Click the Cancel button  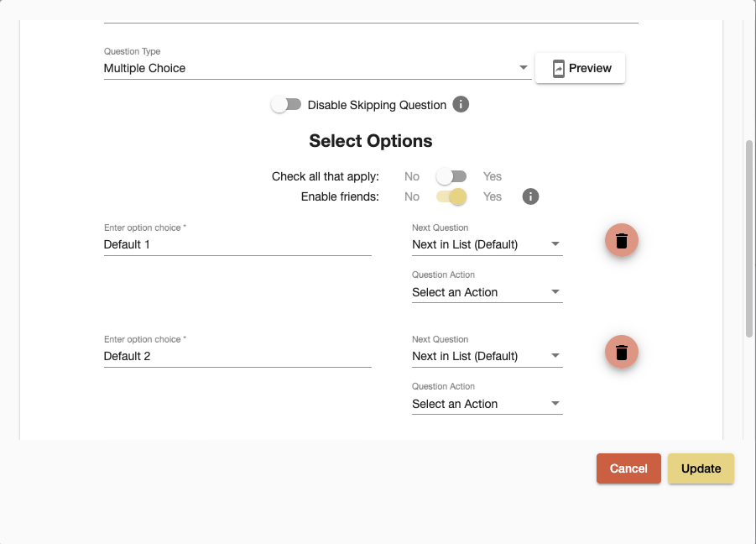point(628,468)
